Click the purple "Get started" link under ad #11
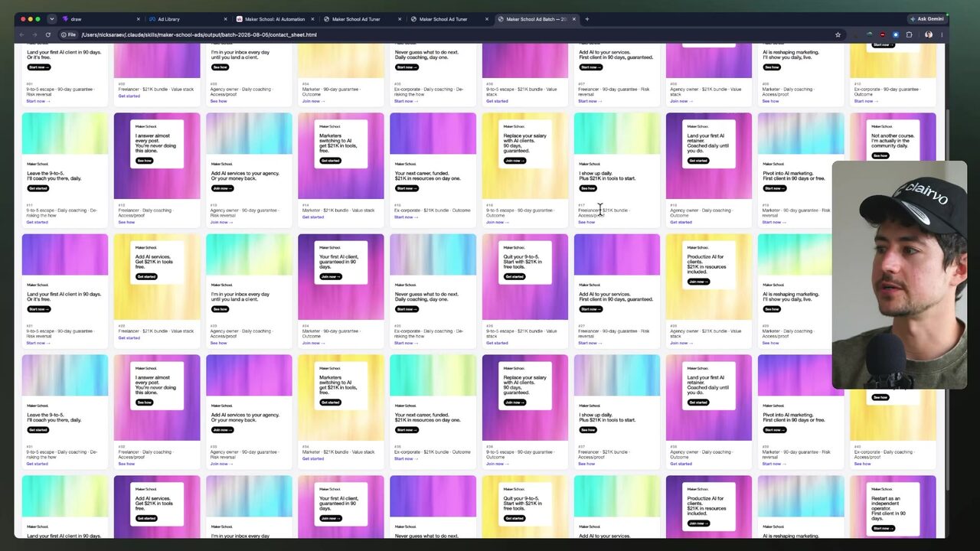980x551 pixels. coord(37,222)
